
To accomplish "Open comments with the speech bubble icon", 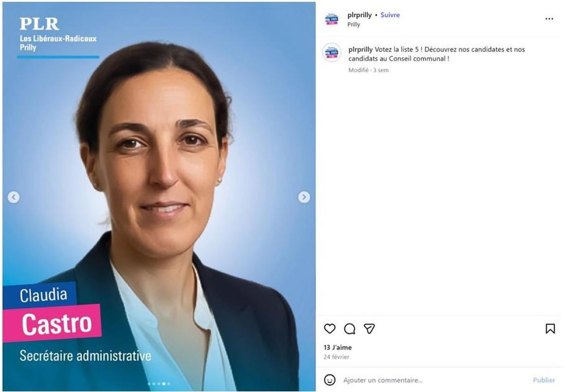I will 350,328.
